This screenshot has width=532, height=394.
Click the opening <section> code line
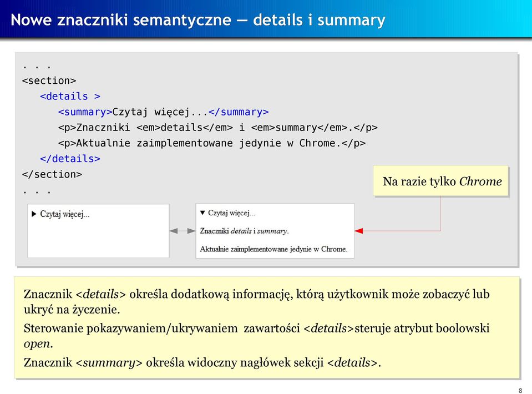point(49,81)
